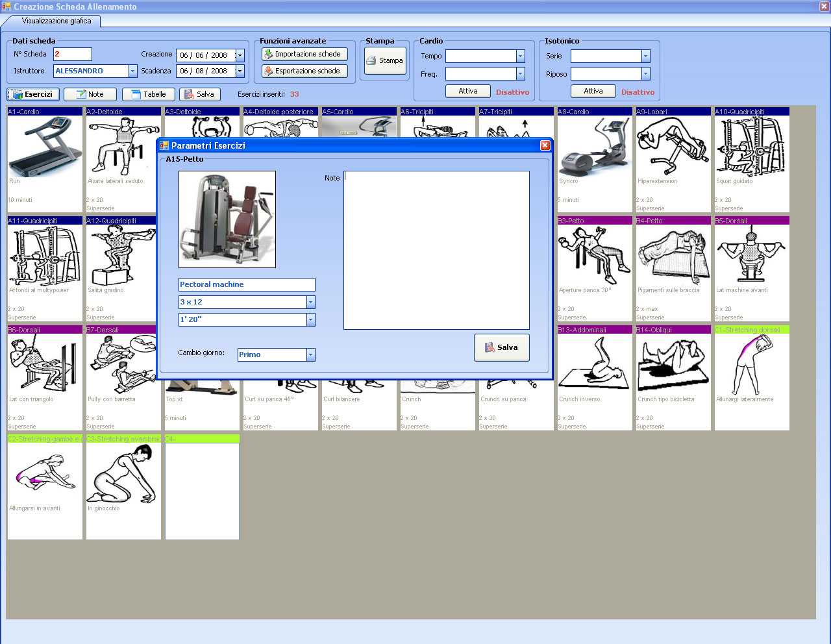Save exercise parameters with dialog Salva button
This screenshot has width=831, height=644.
pos(501,347)
